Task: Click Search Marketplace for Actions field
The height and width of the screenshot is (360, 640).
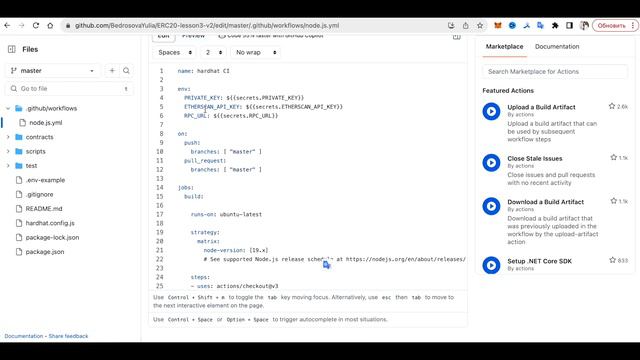Action: [555, 71]
